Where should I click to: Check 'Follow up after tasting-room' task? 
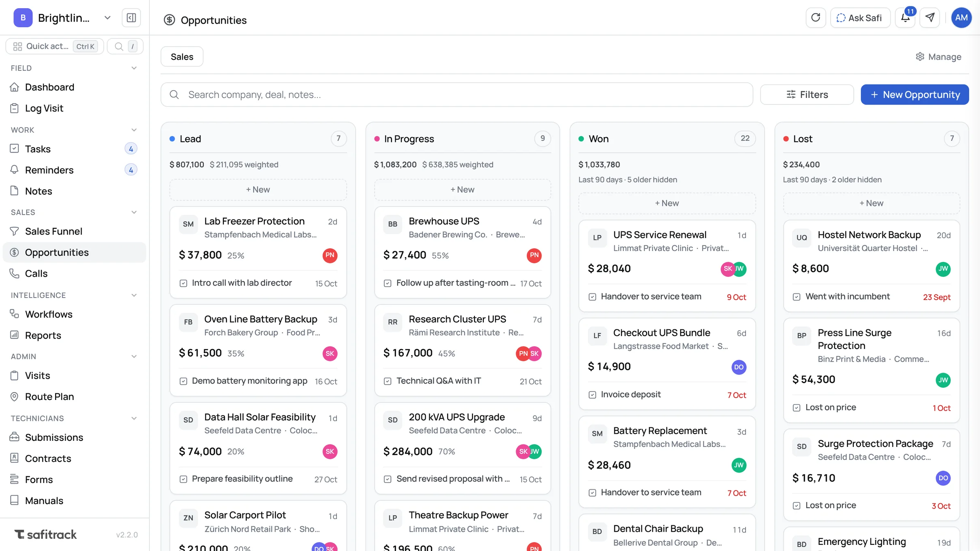click(x=388, y=283)
